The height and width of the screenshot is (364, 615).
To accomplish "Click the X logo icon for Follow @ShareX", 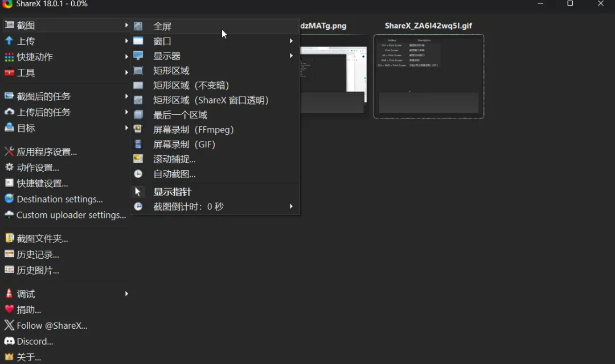I will pyautogui.click(x=9, y=325).
